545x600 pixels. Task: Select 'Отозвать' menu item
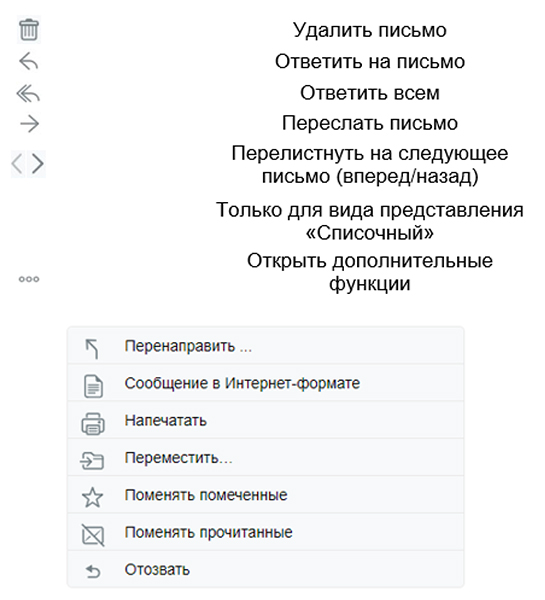pos(266,569)
